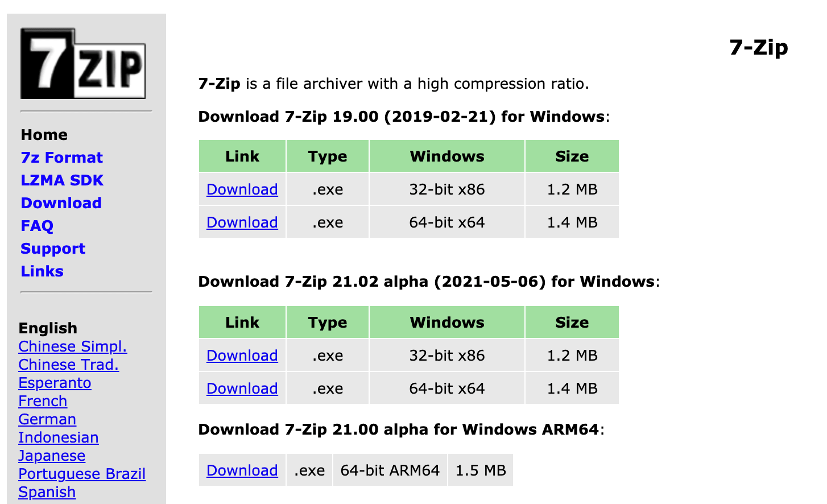The height and width of the screenshot is (504, 827).
Task: Switch language to Chinese Simplified
Action: click(x=73, y=346)
